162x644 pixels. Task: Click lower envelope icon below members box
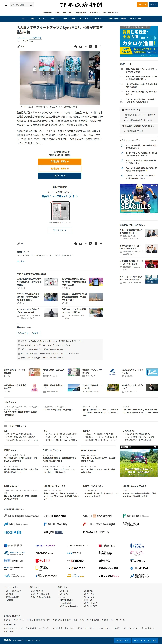pyautogui.click(x=81, y=244)
